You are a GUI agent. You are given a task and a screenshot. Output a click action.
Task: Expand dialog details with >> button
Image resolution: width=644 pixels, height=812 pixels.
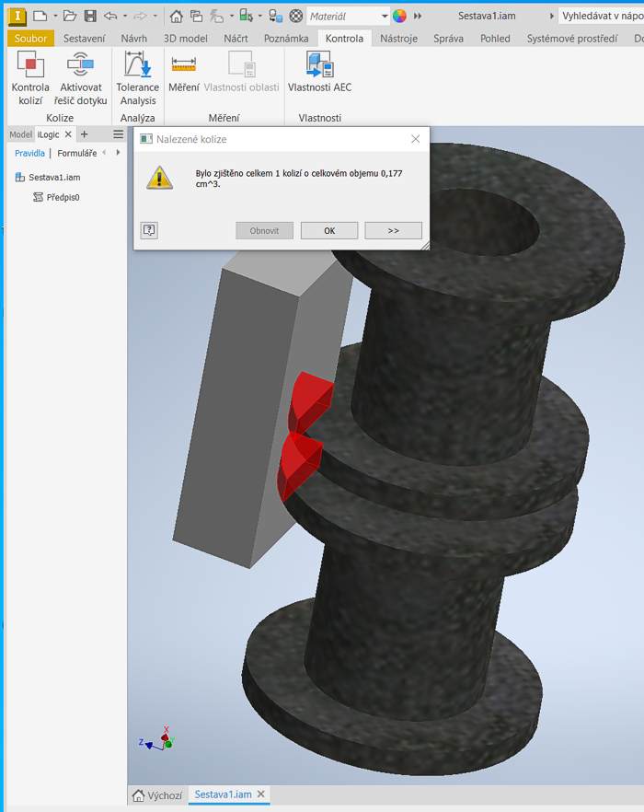pyautogui.click(x=393, y=230)
